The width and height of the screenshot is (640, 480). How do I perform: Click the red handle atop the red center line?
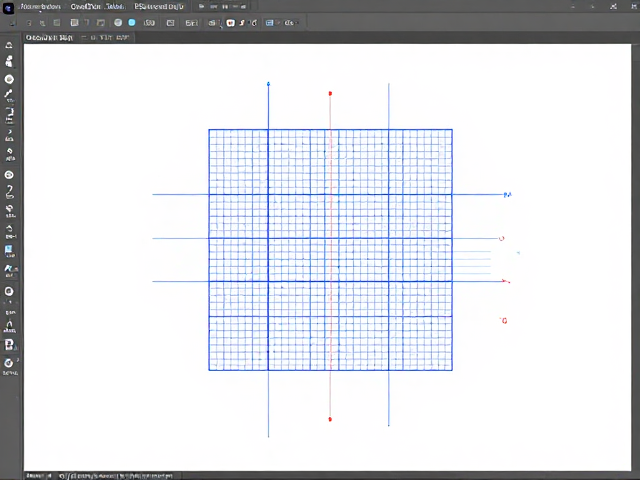tap(330, 93)
